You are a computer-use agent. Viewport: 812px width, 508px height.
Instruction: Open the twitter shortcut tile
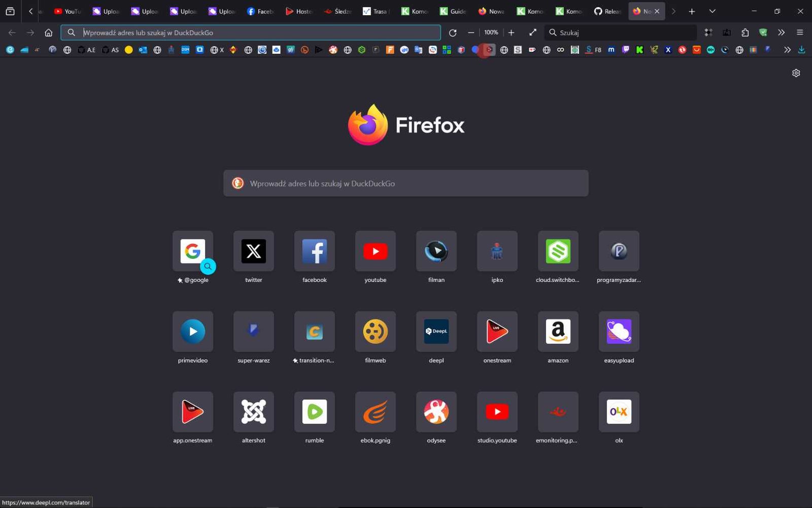pyautogui.click(x=254, y=251)
